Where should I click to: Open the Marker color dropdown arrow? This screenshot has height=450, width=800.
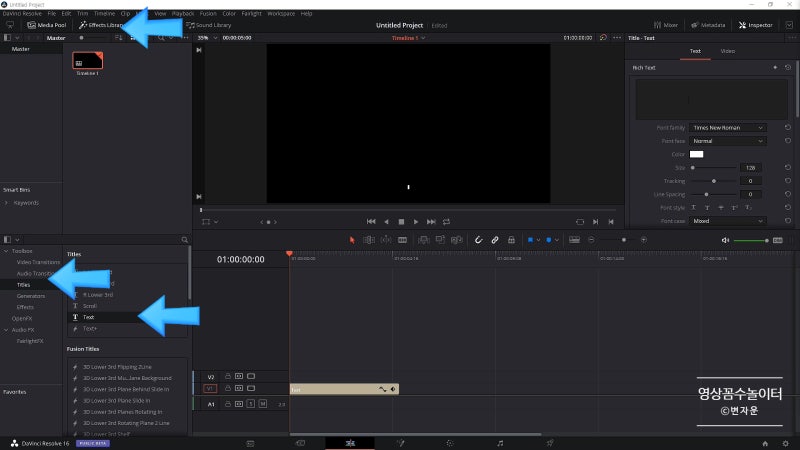(557, 240)
